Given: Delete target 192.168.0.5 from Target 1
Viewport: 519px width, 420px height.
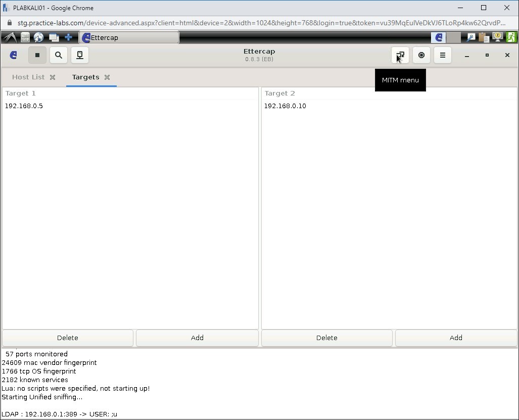Looking at the screenshot, I should [x=67, y=338].
